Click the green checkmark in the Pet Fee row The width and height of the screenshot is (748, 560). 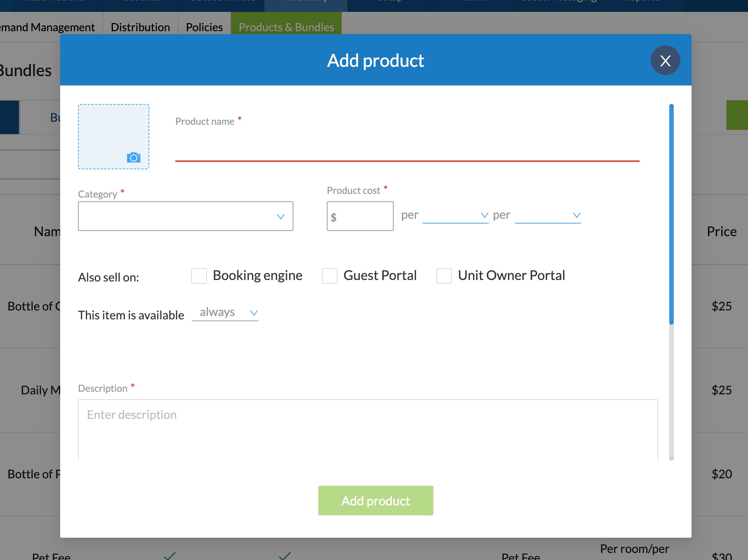coord(170,556)
